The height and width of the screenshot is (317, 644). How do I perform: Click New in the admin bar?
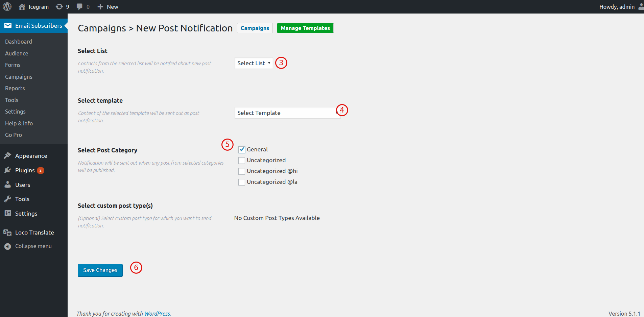[113, 7]
